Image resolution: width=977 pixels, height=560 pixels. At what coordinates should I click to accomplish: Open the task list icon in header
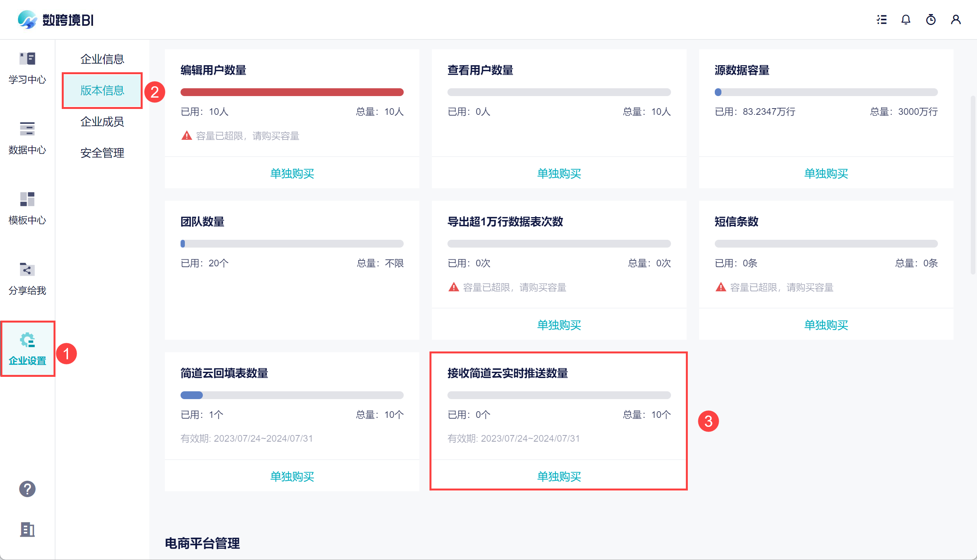(x=882, y=20)
